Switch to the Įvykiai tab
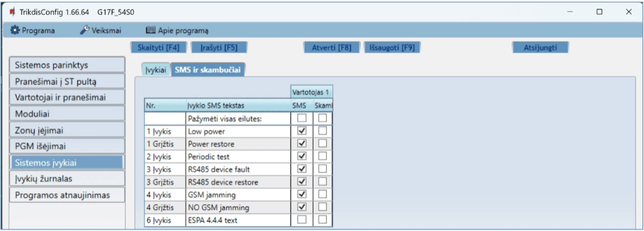This screenshot has height=231, width=644. [x=156, y=70]
